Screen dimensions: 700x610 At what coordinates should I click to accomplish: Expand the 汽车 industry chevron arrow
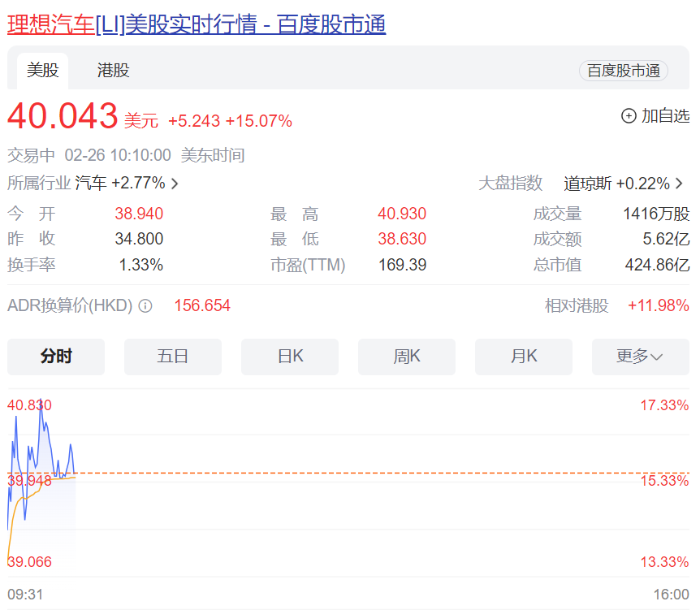175,184
